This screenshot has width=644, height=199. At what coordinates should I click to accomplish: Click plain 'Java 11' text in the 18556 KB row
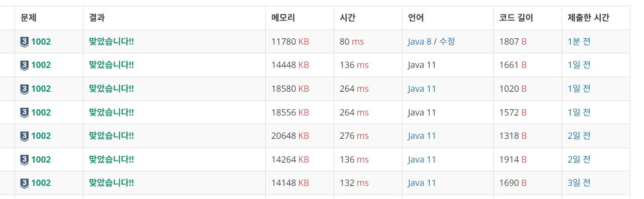tap(422, 113)
